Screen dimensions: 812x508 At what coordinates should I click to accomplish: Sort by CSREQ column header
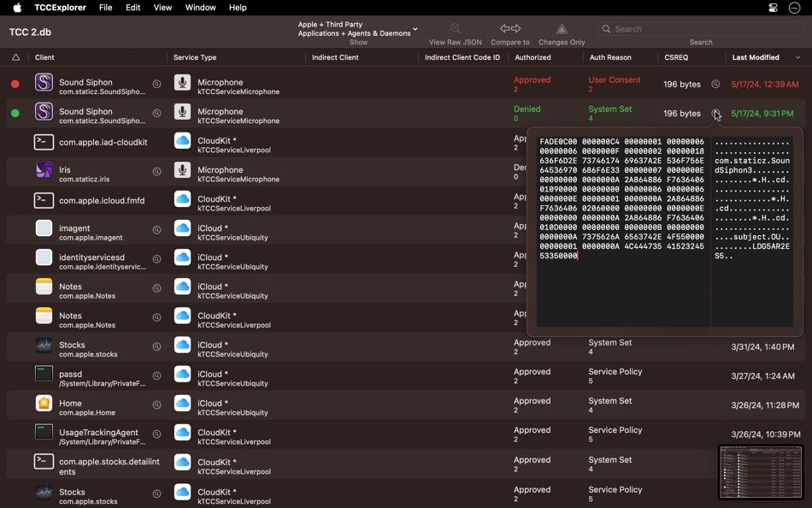click(x=676, y=57)
